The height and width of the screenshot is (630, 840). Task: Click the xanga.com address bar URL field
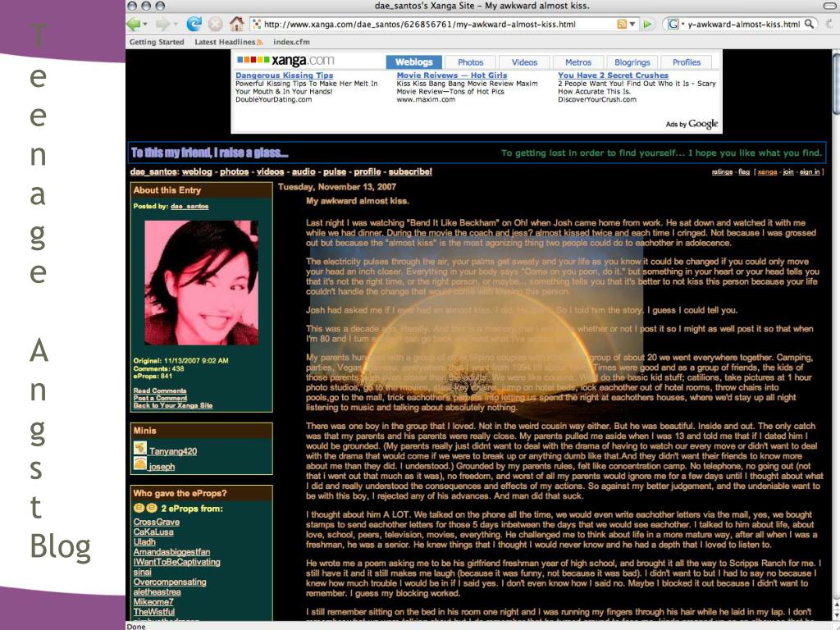click(435, 24)
